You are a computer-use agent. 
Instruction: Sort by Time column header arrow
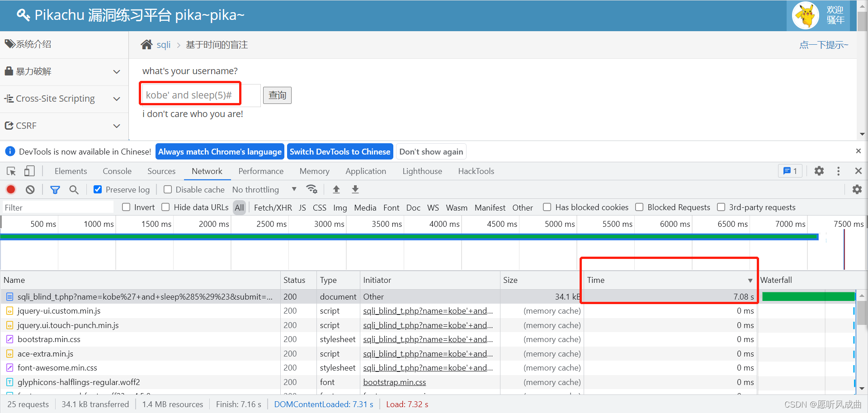(750, 281)
